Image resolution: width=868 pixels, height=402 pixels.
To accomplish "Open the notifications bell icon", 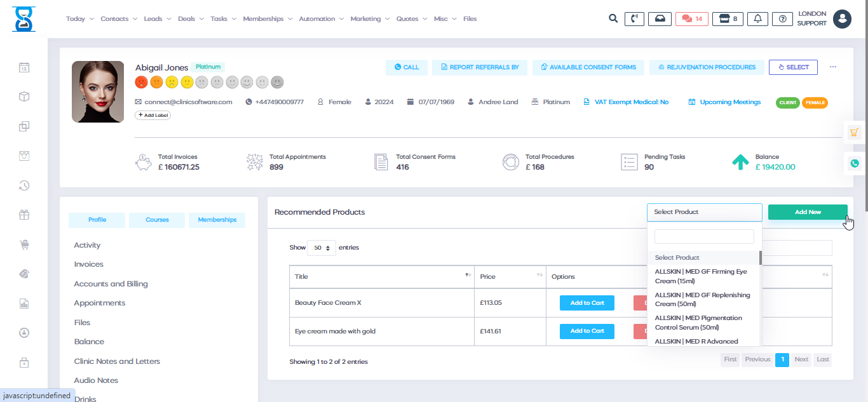I will point(757,18).
